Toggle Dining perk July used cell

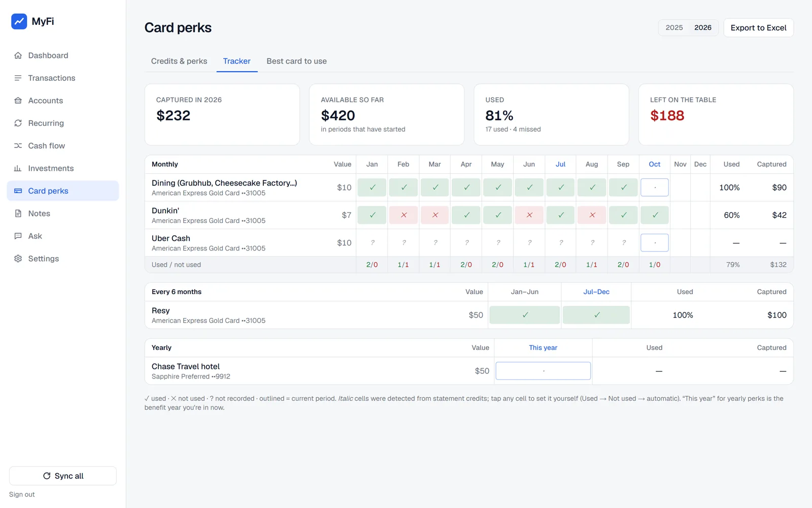click(x=560, y=187)
